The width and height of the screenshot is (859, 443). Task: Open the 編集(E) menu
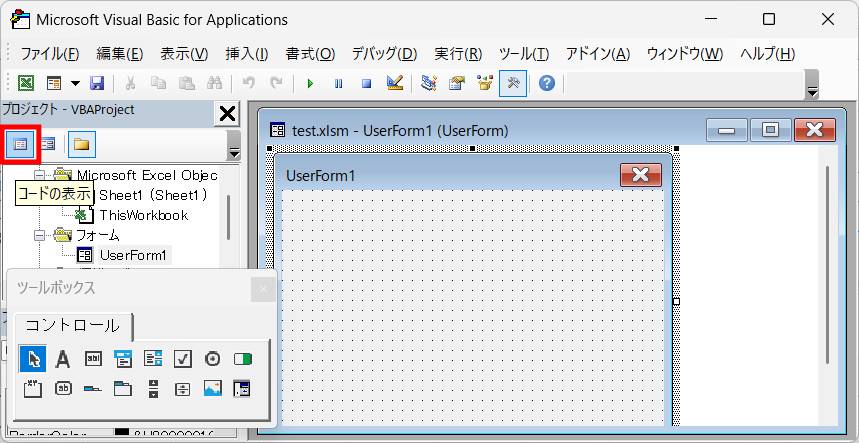[x=119, y=54]
